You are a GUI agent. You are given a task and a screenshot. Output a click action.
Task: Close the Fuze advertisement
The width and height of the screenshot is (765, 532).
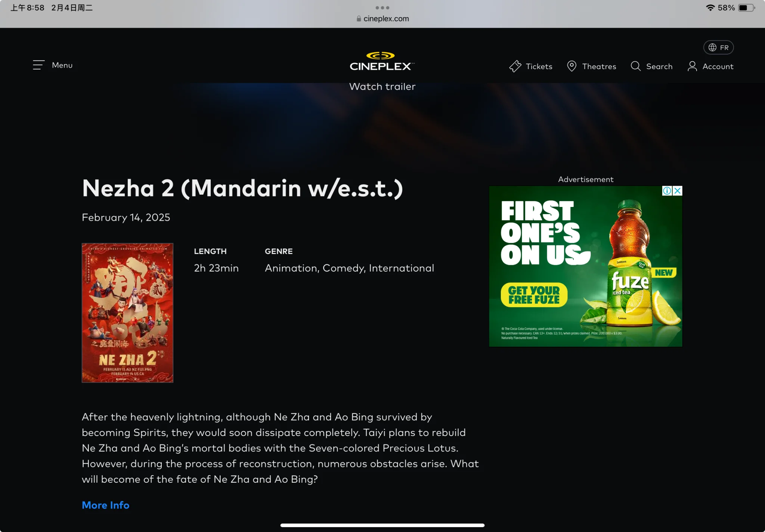tap(677, 191)
